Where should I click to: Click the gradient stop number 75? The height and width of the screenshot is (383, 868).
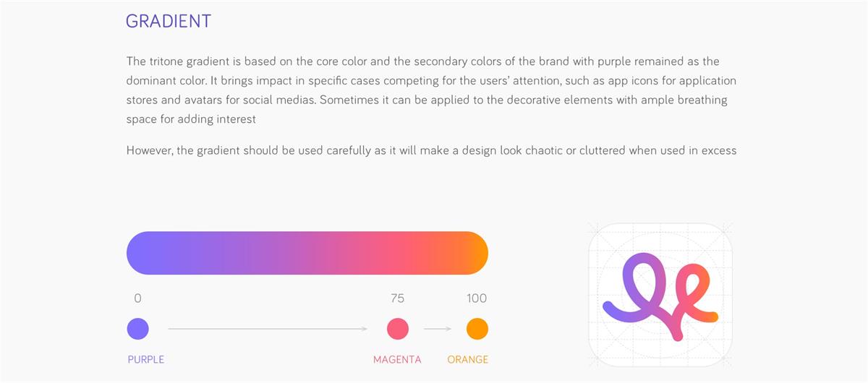(397, 298)
